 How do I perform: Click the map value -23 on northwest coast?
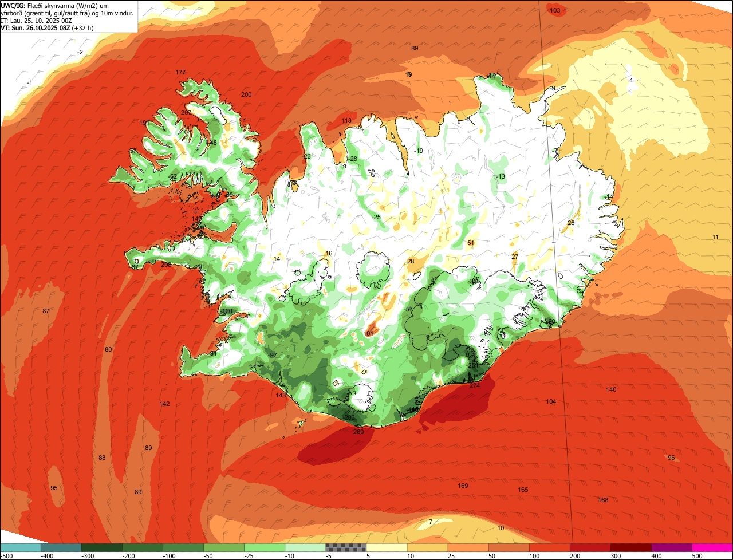click(306, 156)
